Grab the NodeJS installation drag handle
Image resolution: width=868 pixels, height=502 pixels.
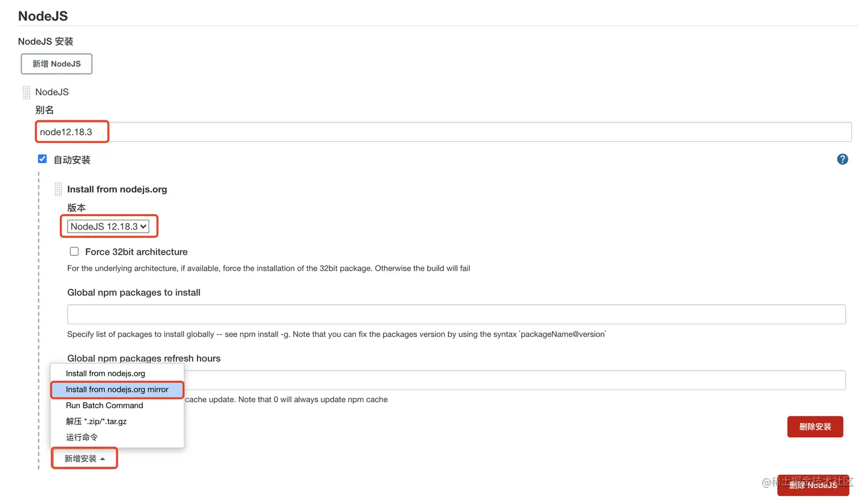click(26, 92)
